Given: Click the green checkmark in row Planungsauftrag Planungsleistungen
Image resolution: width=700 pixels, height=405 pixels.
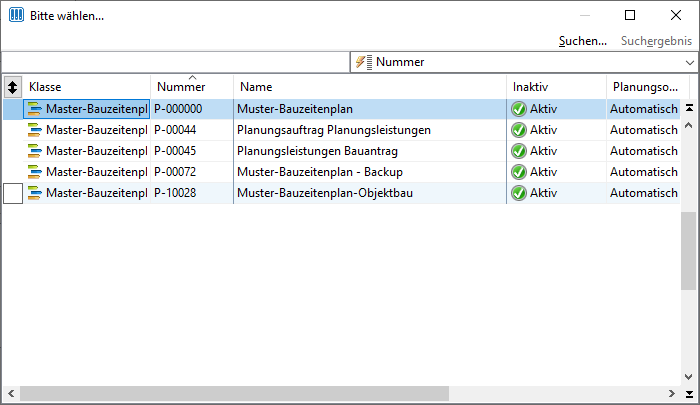Looking at the screenshot, I should (519, 130).
